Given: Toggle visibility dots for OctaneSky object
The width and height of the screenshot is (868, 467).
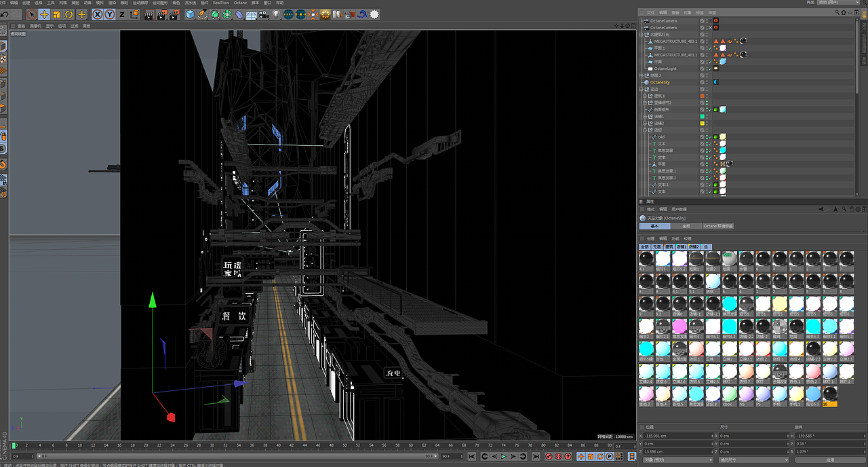Looking at the screenshot, I should click(x=708, y=83).
